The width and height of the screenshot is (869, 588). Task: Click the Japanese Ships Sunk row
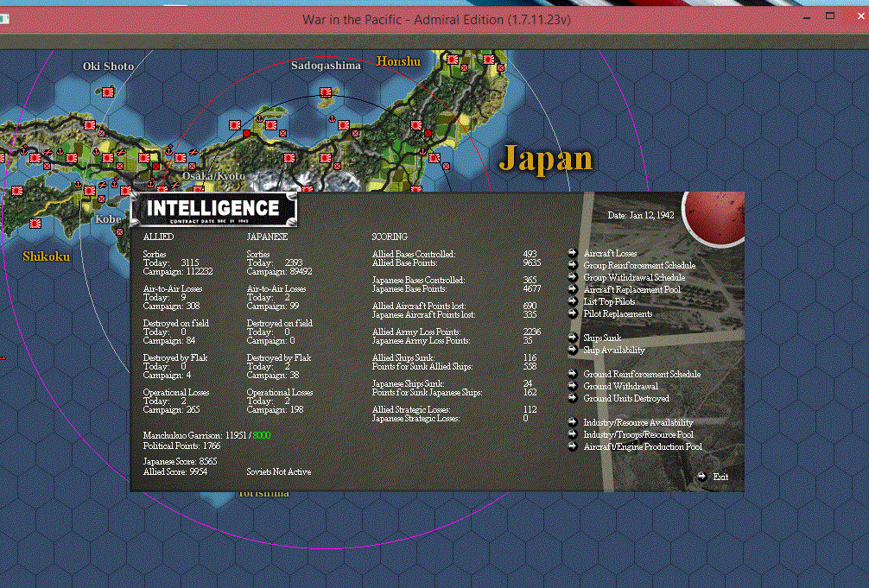coord(453,383)
